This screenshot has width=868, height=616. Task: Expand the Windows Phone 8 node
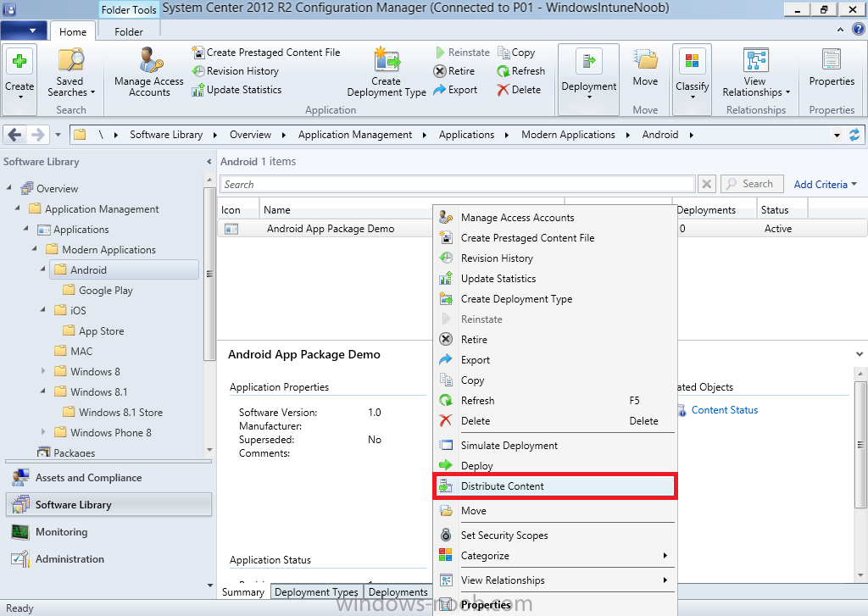pyautogui.click(x=43, y=431)
